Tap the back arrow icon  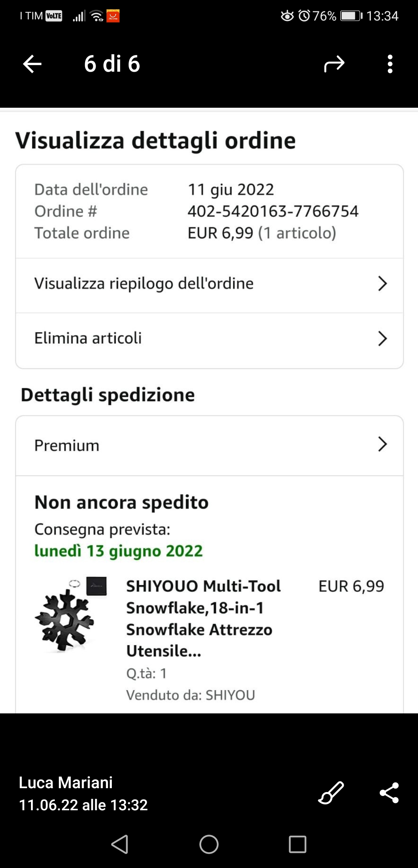[x=32, y=64]
